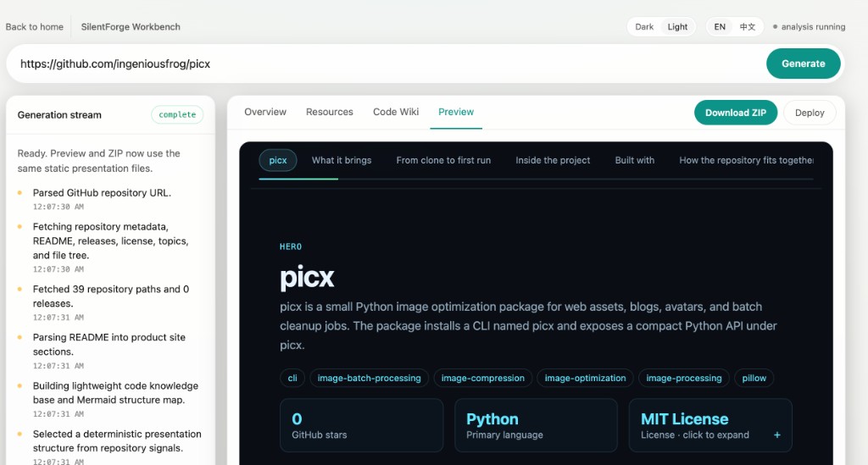This screenshot has height=465, width=868.
Task: Click the image-compression topic tag
Action: click(x=482, y=379)
